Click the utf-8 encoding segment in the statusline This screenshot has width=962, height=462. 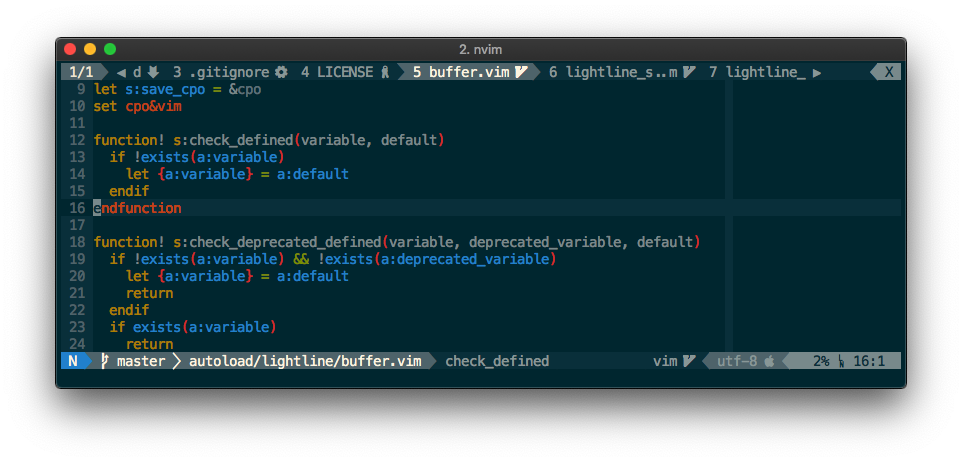coord(736,361)
